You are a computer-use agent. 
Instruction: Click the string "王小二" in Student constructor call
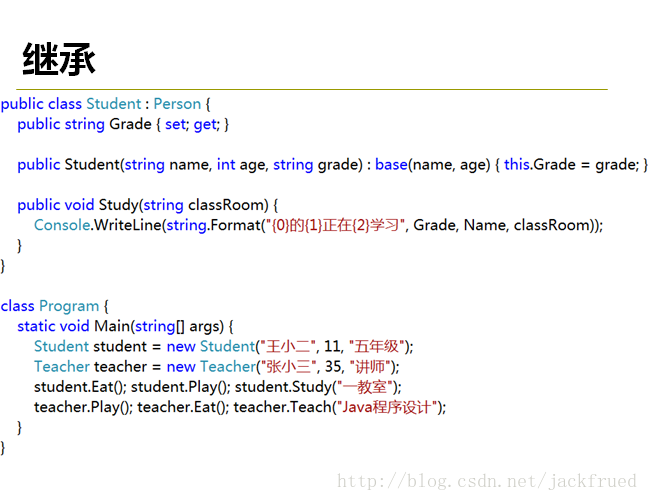(288, 346)
